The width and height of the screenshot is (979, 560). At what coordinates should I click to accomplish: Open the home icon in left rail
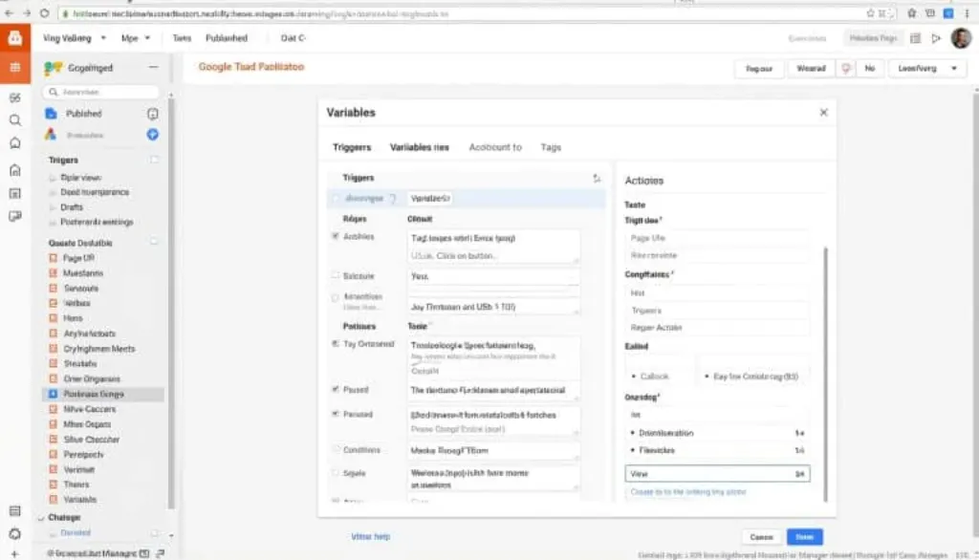[x=15, y=170]
